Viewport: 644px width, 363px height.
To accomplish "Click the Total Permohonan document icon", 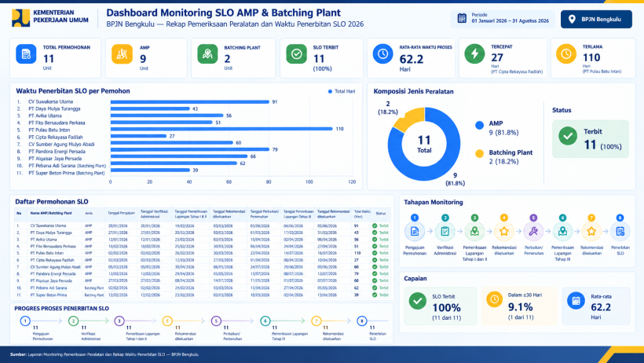I will (26, 54).
